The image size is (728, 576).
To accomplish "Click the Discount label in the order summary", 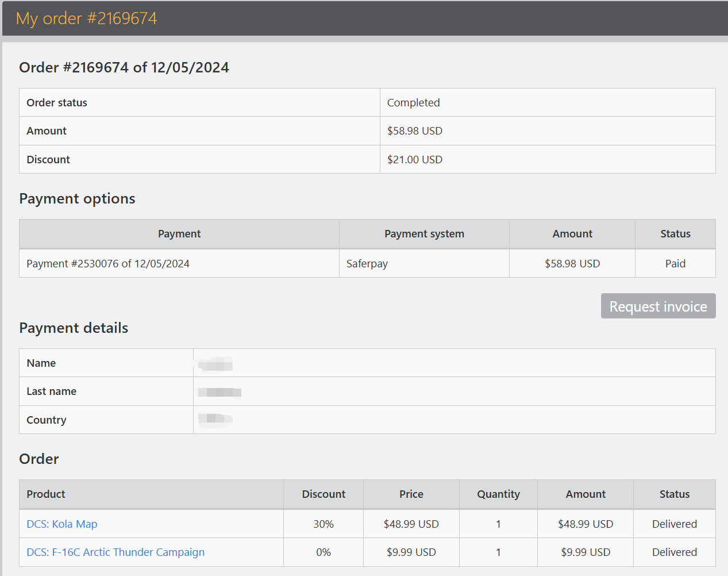I will point(48,159).
